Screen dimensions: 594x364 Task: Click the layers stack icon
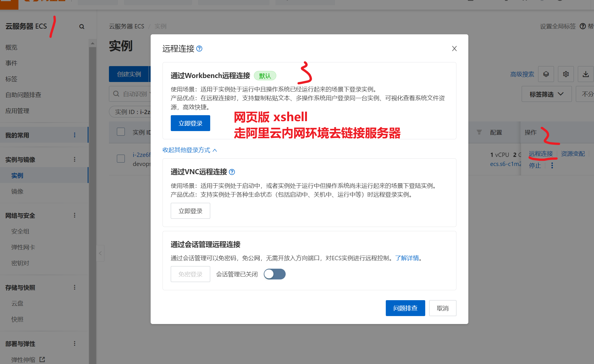546,74
